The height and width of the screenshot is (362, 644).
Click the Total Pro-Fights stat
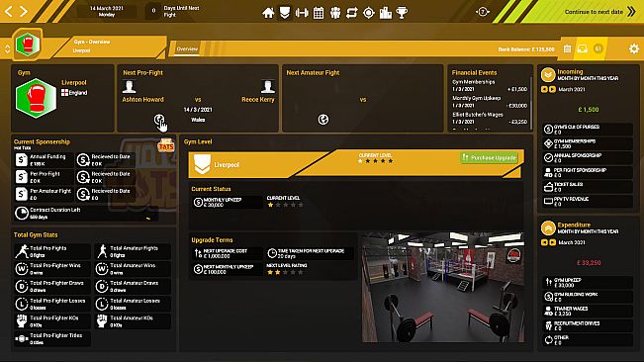[x=52, y=251]
